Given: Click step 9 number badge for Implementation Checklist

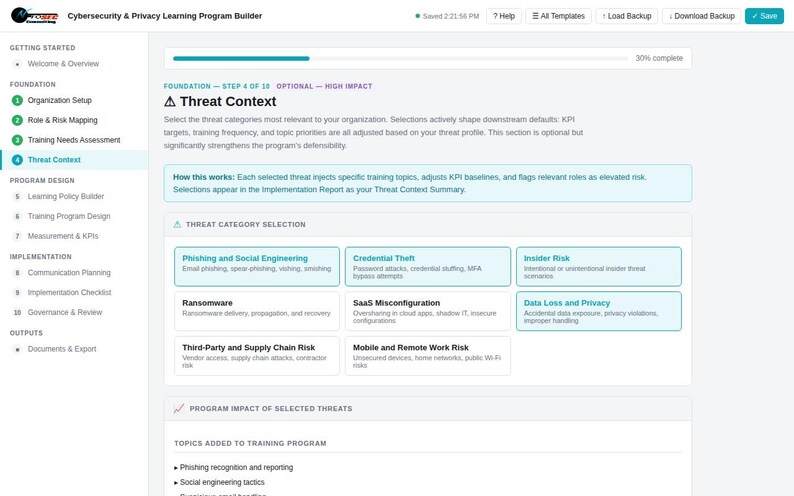Looking at the screenshot, I should click(17, 293).
